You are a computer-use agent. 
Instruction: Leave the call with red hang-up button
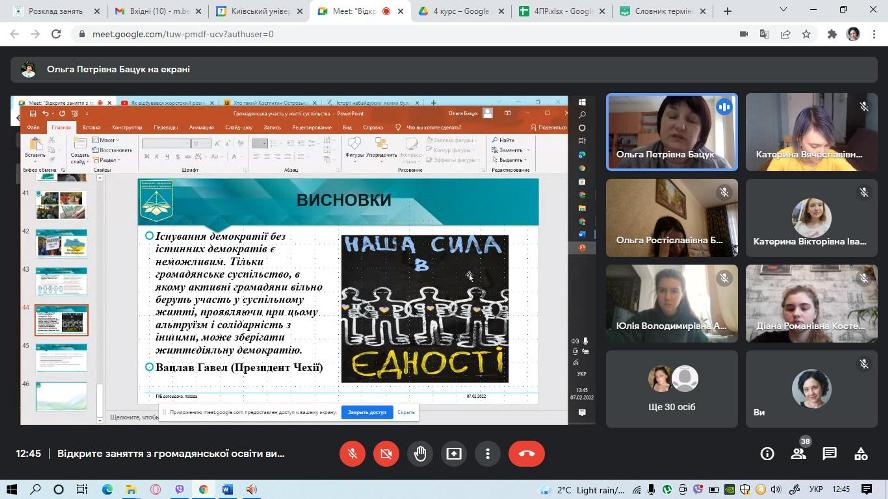click(527, 454)
